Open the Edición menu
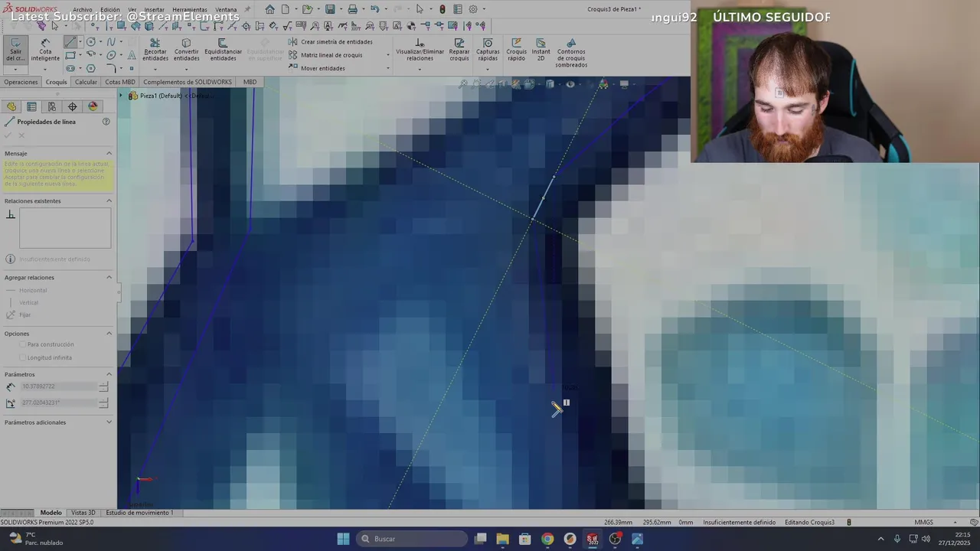The height and width of the screenshot is (551, 980). click(110, 10)
